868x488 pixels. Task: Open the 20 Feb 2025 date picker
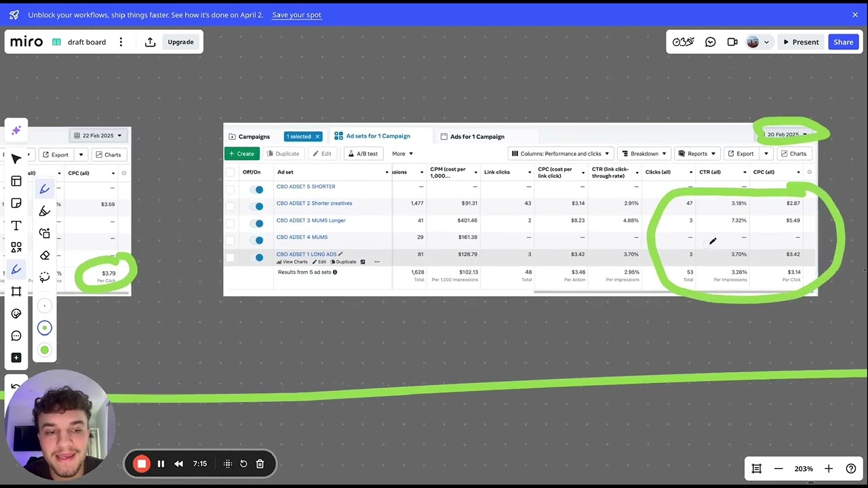pyautogui.click(x=786, y=134)
